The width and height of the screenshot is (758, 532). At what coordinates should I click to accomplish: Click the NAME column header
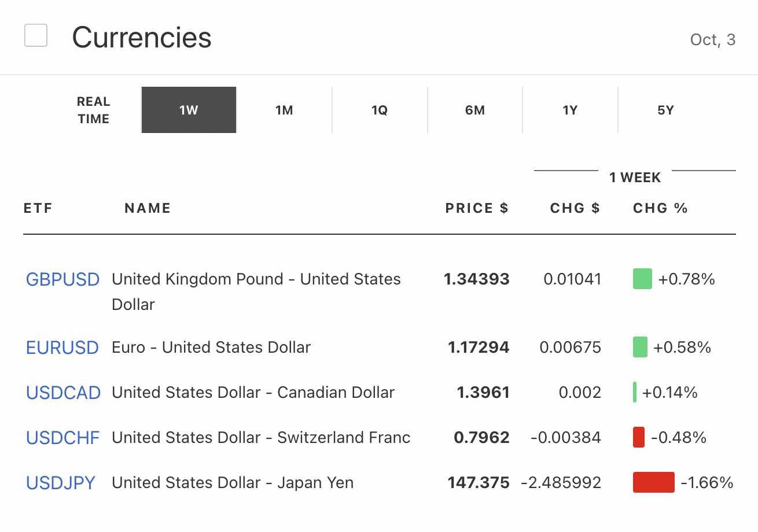point(148,208)
